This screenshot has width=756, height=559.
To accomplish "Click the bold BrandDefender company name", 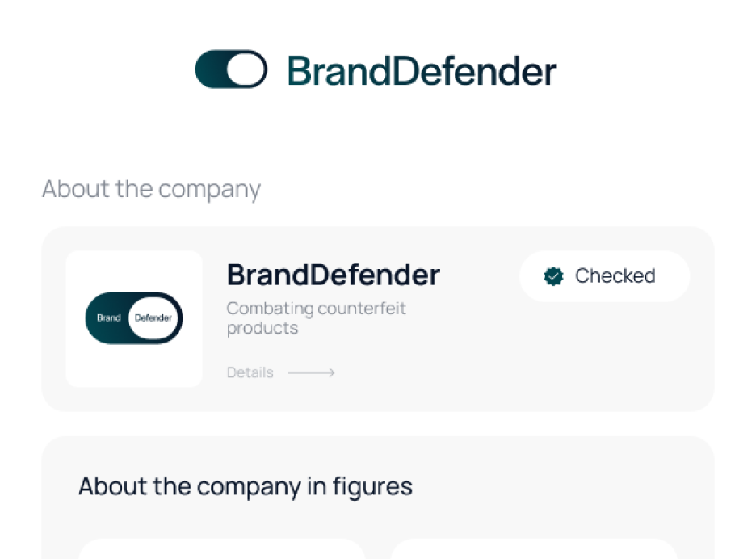I will click(333, 275).
